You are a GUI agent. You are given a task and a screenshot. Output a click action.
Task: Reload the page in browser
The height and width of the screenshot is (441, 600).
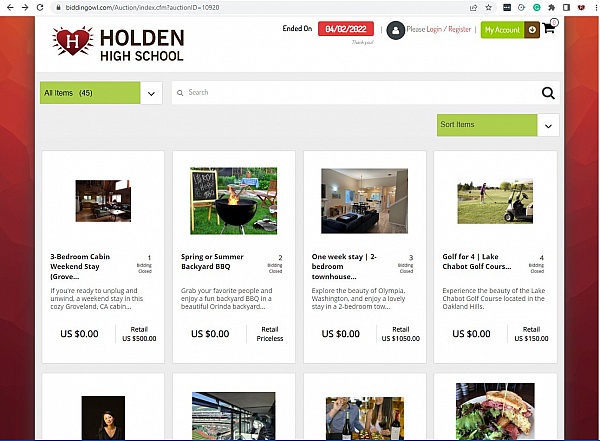click(x=40, y=7)
